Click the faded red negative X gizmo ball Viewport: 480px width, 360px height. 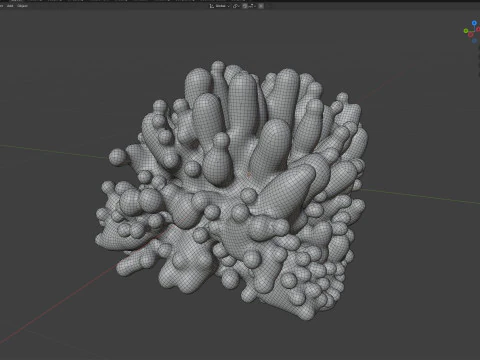coord(471,35)
